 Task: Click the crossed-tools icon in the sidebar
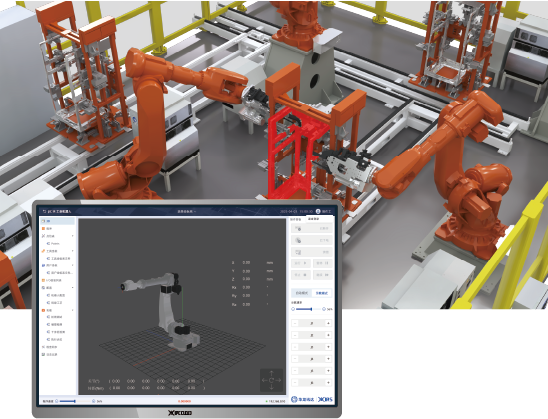pyautogui.click(x=43, y=236)
